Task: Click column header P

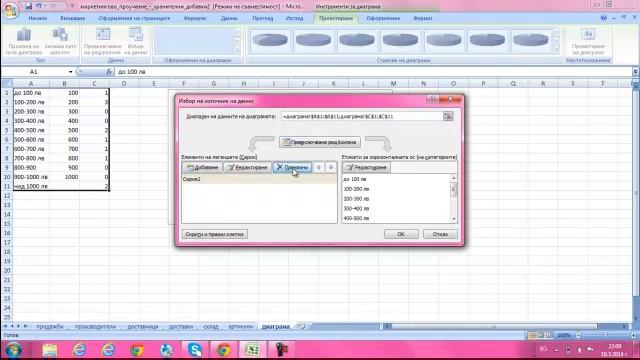Action: click(x=483, y=83)
